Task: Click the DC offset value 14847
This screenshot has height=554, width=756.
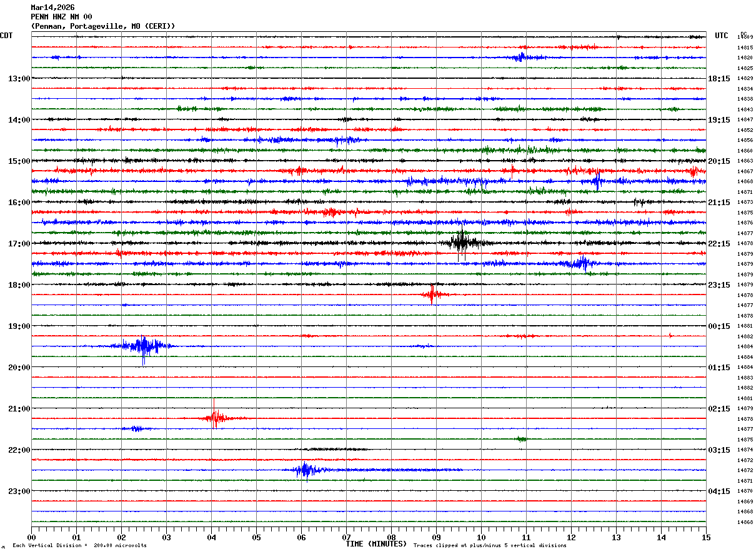Action: pyautogui.click(x=745, y=119)
